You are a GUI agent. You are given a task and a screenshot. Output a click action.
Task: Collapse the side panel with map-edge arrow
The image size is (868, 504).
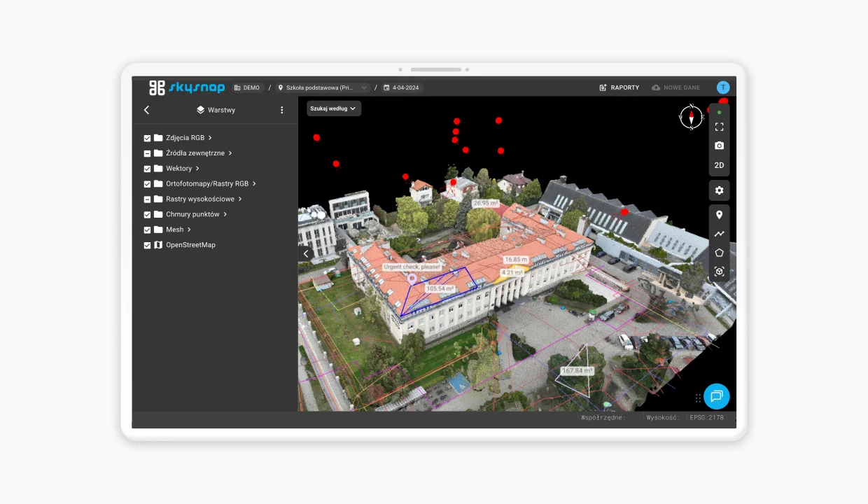coord(305,254)
